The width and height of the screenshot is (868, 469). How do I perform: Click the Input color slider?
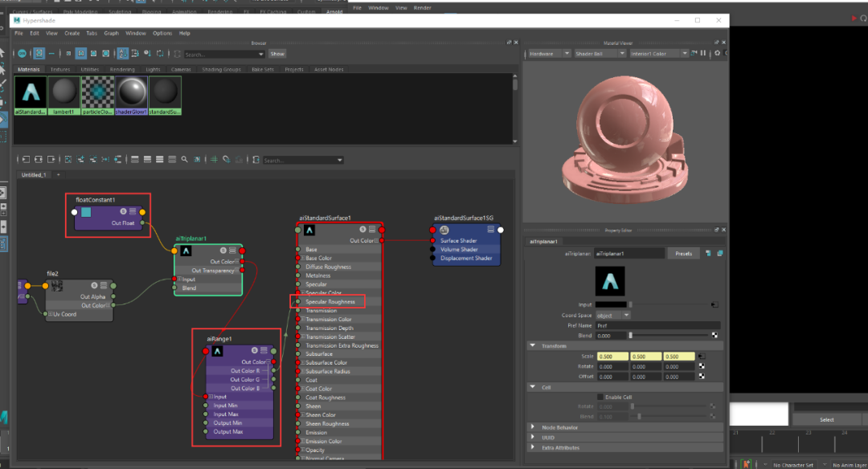click(668, 304)
